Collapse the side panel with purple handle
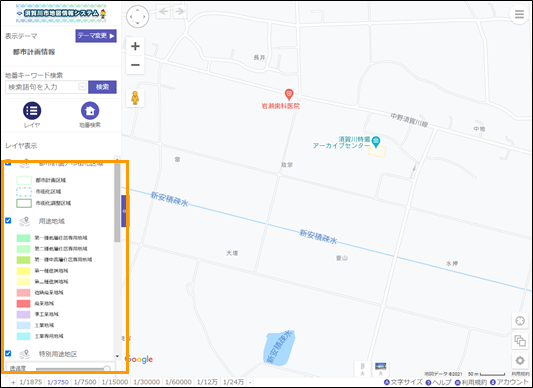Viewport: 533px width, 388px height. (x=124, y=211)
